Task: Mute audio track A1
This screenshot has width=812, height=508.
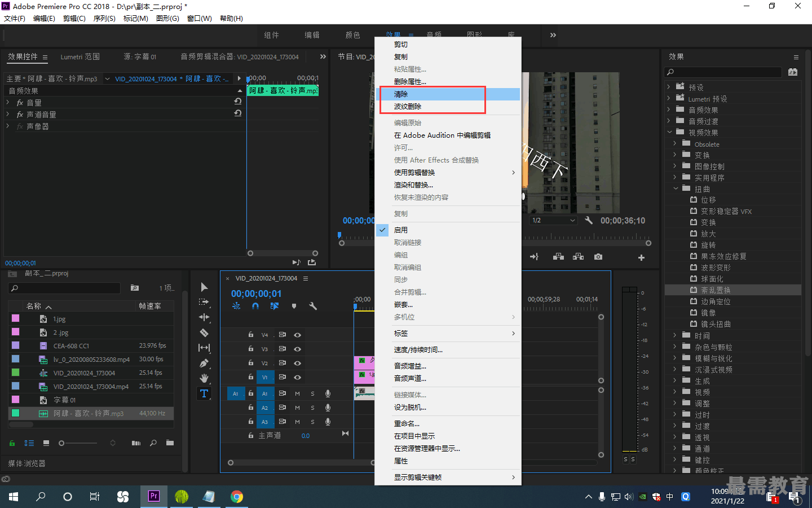Action: click(x=297, y=393)
